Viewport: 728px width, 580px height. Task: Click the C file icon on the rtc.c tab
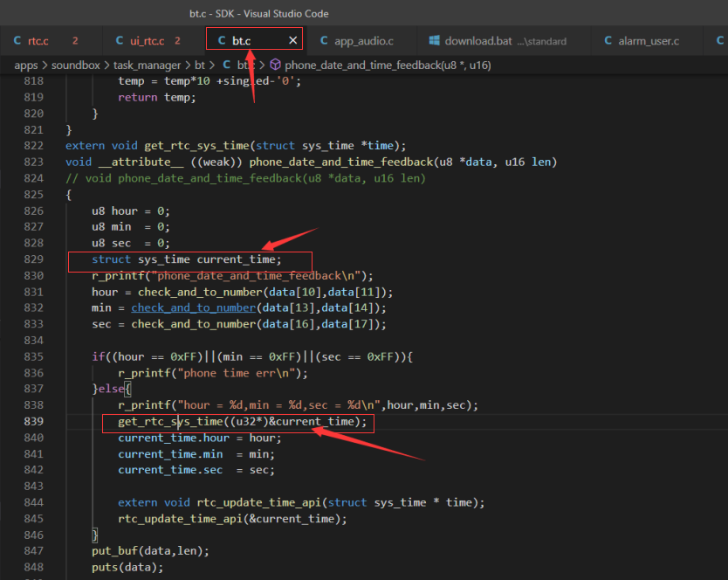coord(17,41)
